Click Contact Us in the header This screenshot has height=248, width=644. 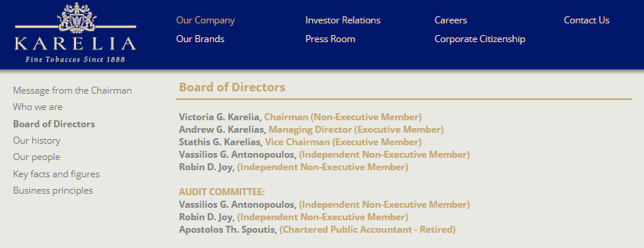[x=586, y=20]
